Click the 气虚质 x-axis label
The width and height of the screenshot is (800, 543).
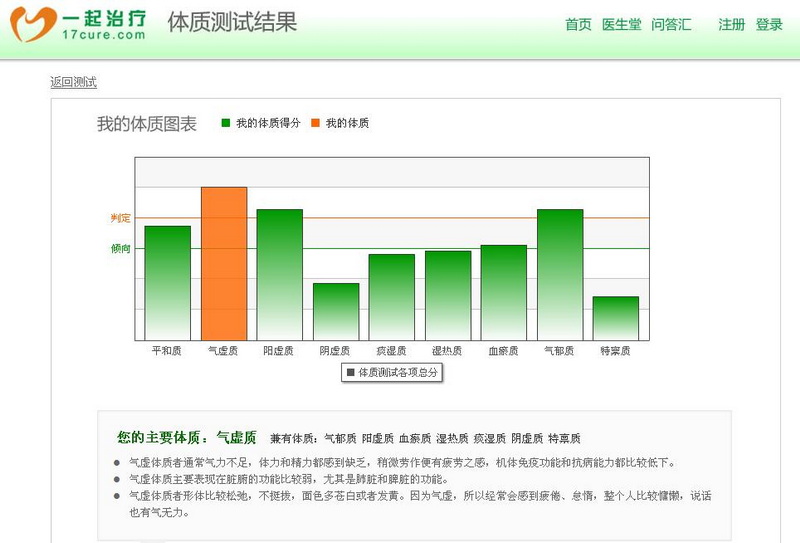[x=223, y=351]
